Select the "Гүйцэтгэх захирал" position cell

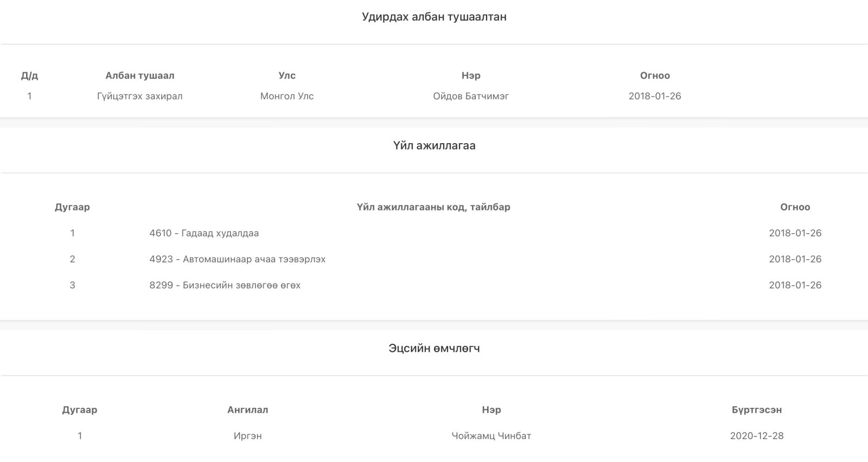click(x=139, y=96)
